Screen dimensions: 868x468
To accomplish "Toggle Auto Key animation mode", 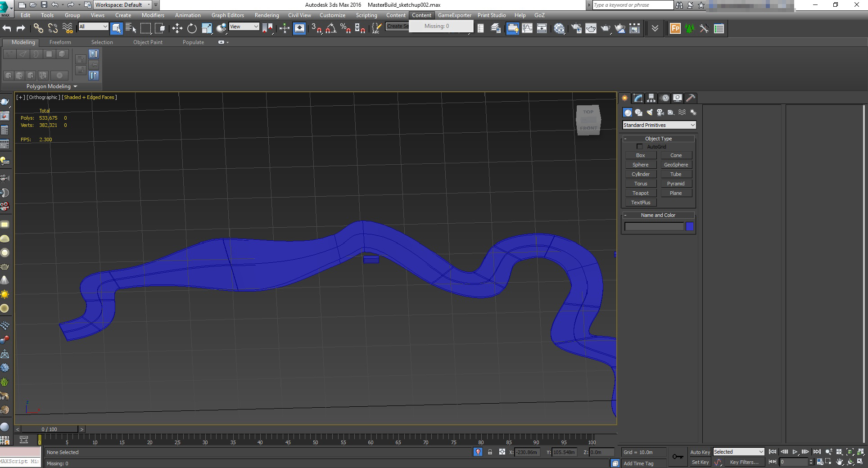I will coord(700,452).
